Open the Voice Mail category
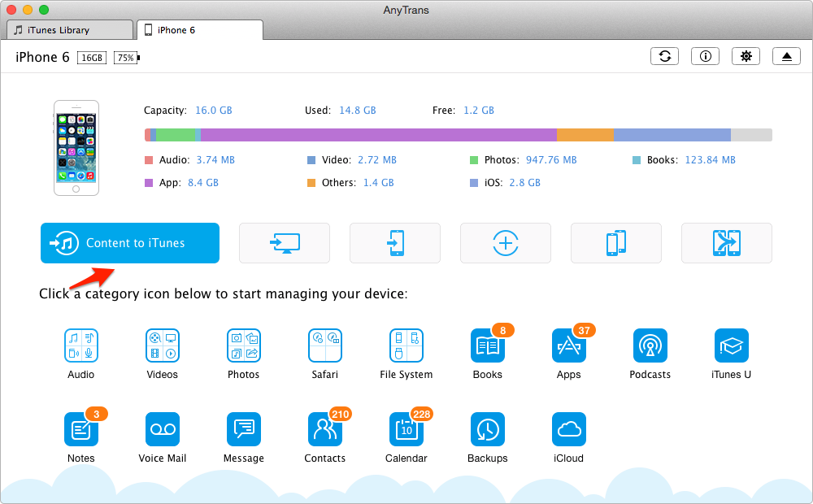Image resolution: width=813 pixels, height=504 pixels. click(163, 429)
